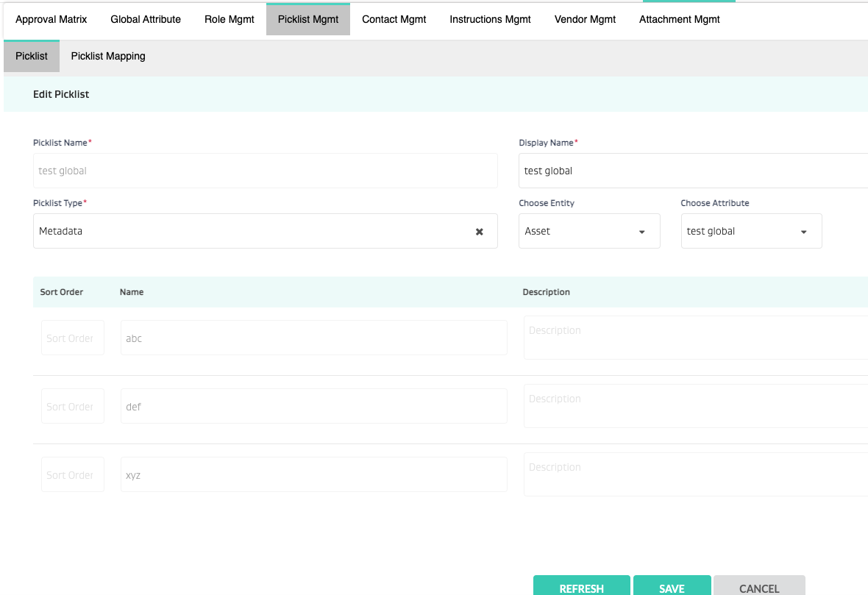This screenshot has width=868, height=595.
Task: Open the Choose Attribute dropdown
Action: pyautogui.click(x=751, y=231)
